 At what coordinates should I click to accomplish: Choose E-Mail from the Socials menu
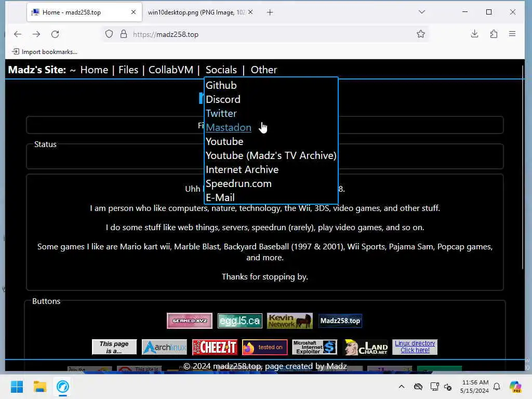pos(220,197)
